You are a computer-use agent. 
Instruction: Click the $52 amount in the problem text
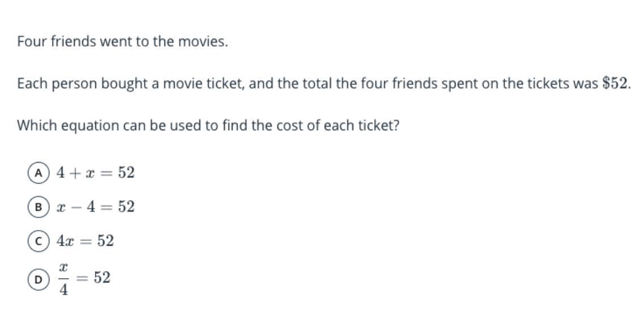click(615, 84)
